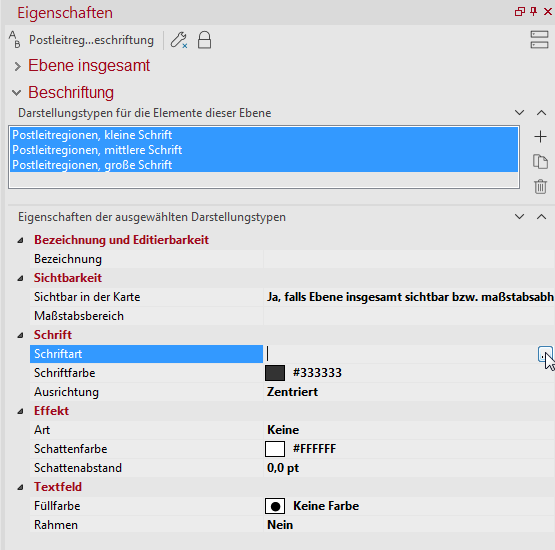This screenshot has width=555, height=550.
Task: Click the lock icon in the toolbar
Action: (x=204, y=40)
